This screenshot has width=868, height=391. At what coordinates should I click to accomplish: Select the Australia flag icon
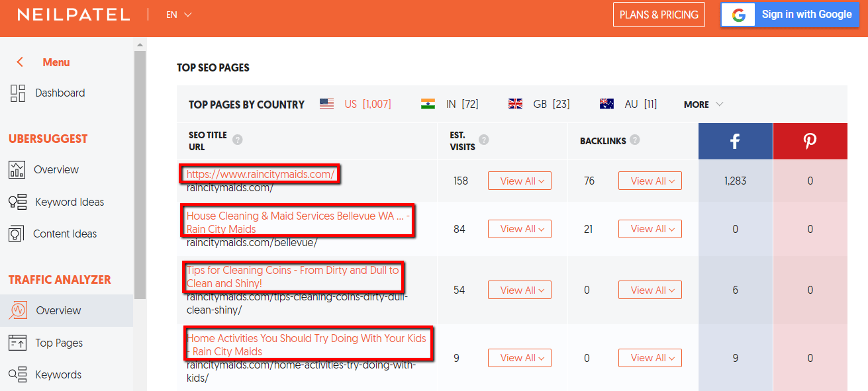pyautogui.click(x=606, y=104)
